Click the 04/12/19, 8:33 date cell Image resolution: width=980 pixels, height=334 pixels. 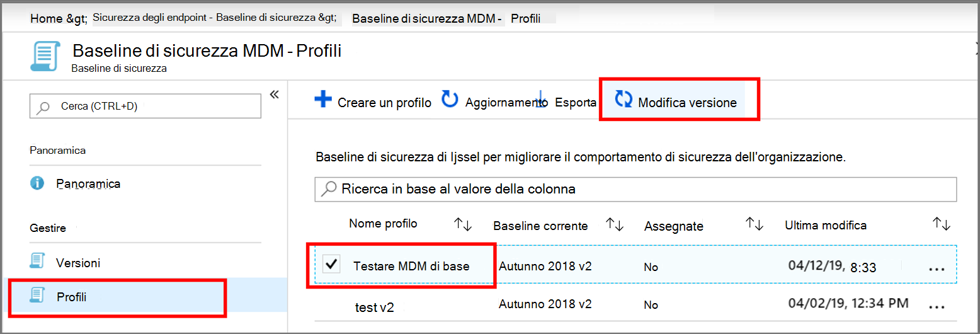[x=833, y=266]
